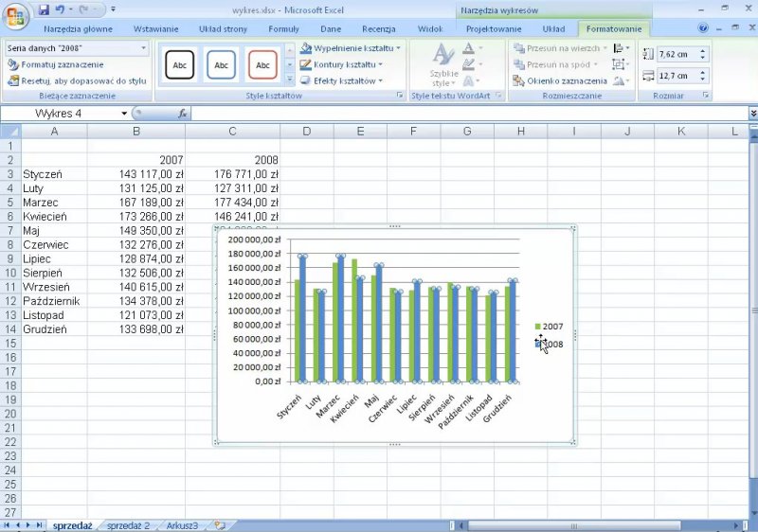
Task: Click the insert function fx icon
Action: pos(183,114)
